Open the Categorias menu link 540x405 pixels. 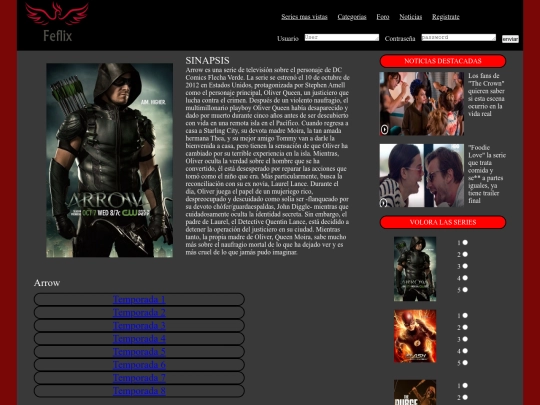(352, 17)
